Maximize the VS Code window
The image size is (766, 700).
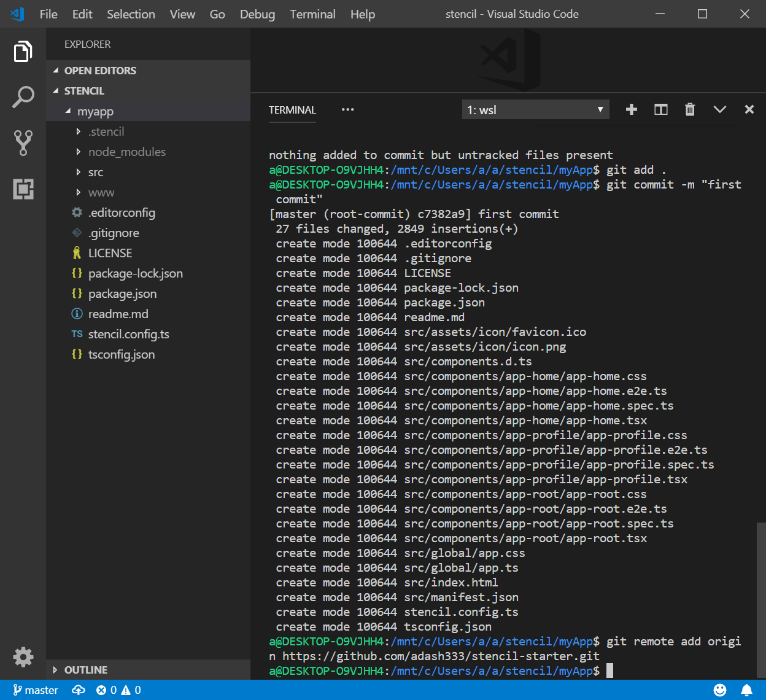coord(702,14)
